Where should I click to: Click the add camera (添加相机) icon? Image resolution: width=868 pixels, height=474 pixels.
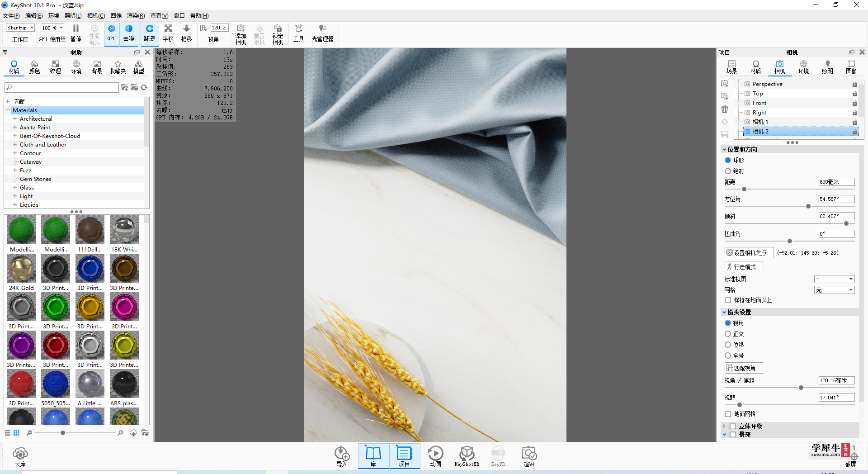241,34
